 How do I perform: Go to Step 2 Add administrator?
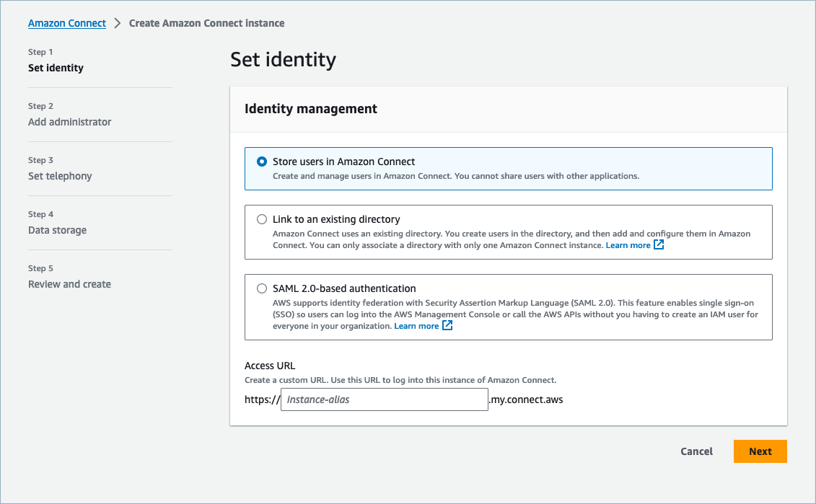pos(69,121)
